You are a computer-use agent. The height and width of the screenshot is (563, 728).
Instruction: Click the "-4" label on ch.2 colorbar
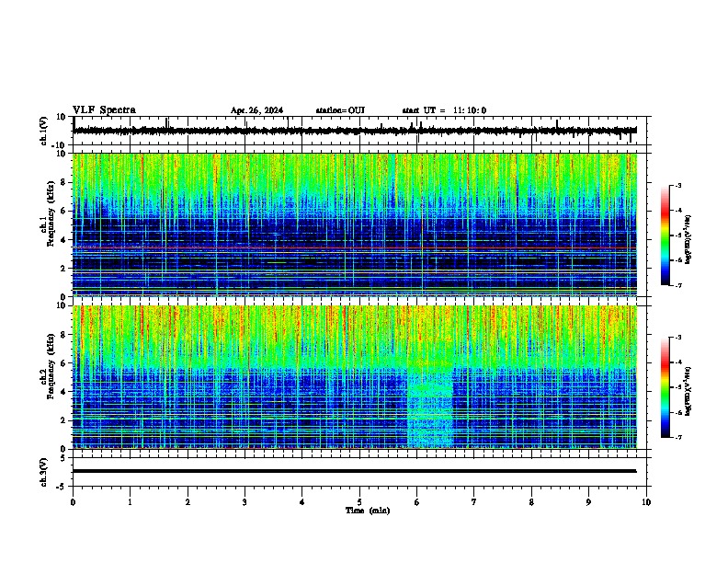677,362
